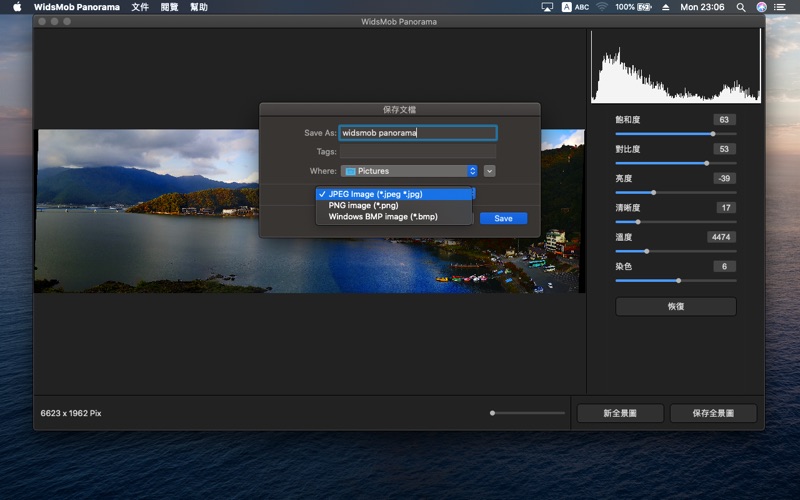
Task: Click the 保存全景圖 button
Action: click(712, 413)
